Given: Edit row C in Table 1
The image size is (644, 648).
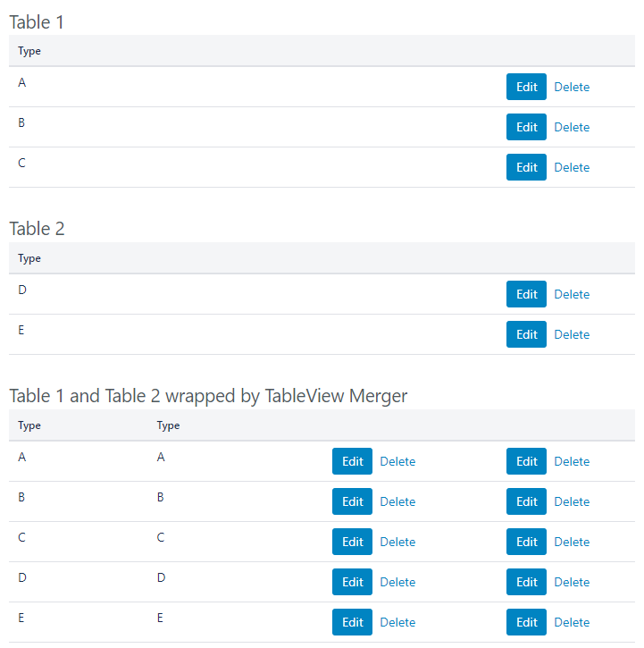Looking at the screenshot, I should coord(526,167).
